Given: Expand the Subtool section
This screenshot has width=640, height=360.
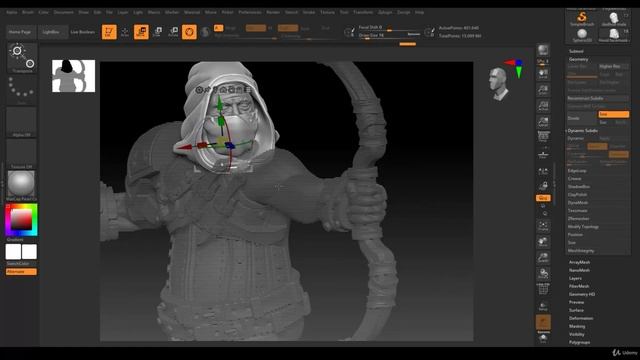Looking at the screenshot, I should [576, 51].
